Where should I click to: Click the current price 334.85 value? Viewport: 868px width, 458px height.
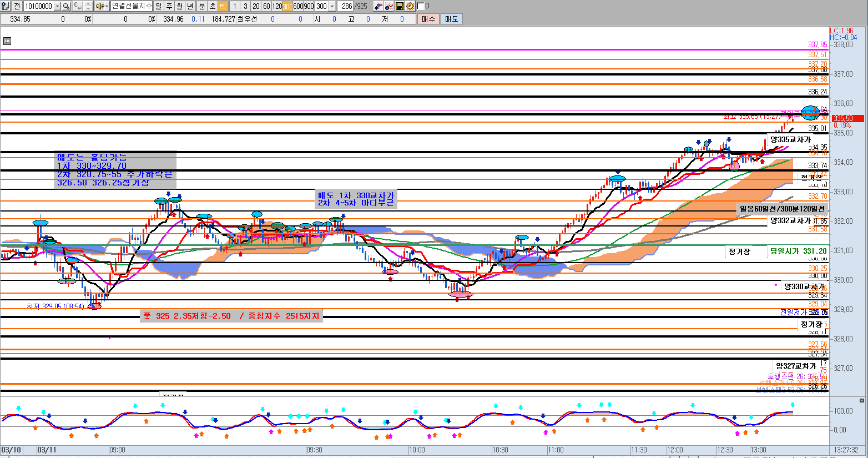(x=20, y=19)
